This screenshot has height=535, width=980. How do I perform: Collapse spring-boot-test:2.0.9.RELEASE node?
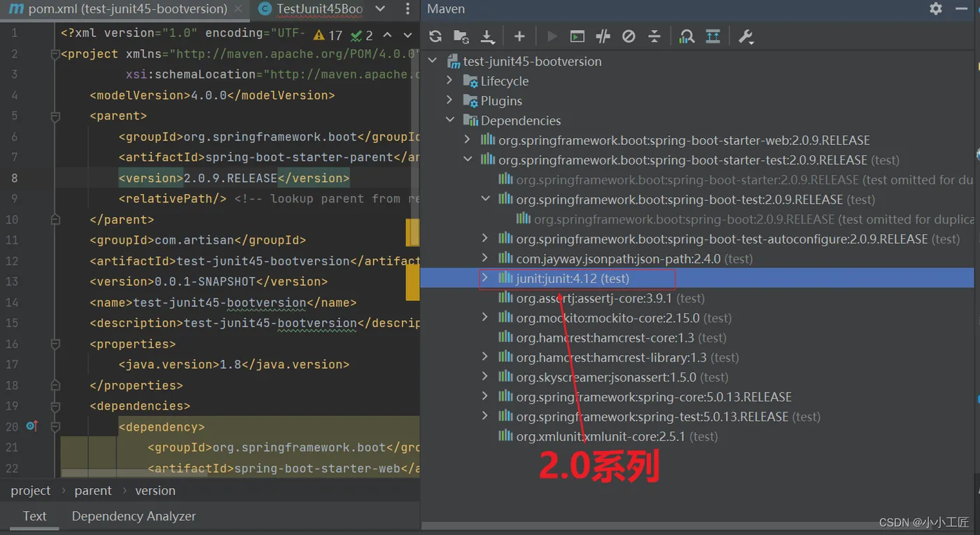click(485, 200)
